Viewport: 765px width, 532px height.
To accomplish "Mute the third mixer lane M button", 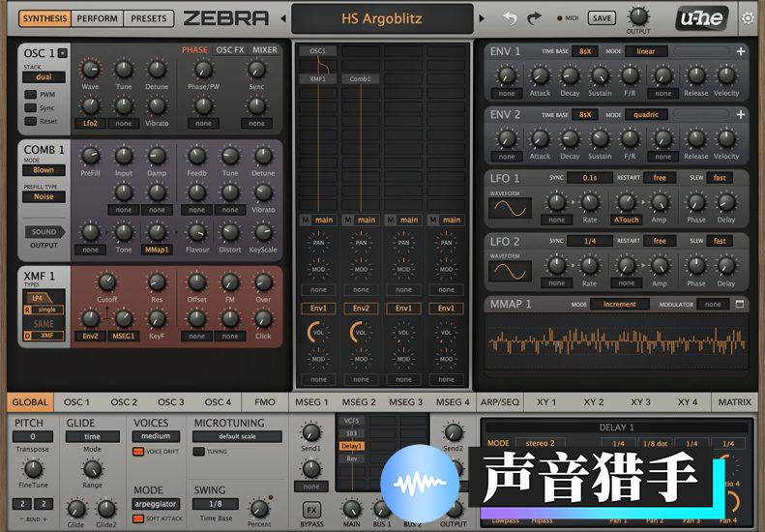I will click(391, 221).
